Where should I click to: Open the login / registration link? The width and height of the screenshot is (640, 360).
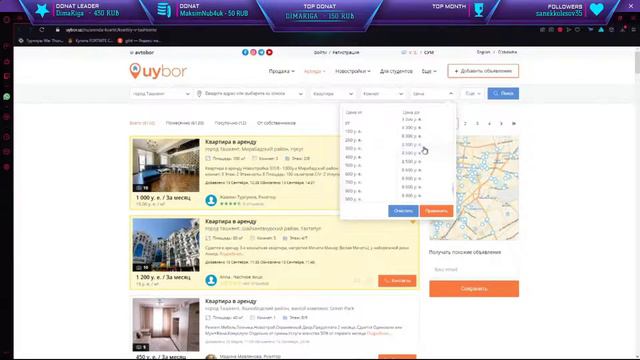pos(337,53)
